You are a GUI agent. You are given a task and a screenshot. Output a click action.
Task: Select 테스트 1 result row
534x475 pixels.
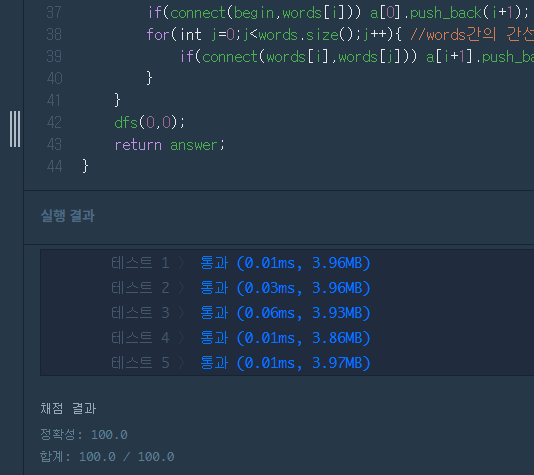240,263
